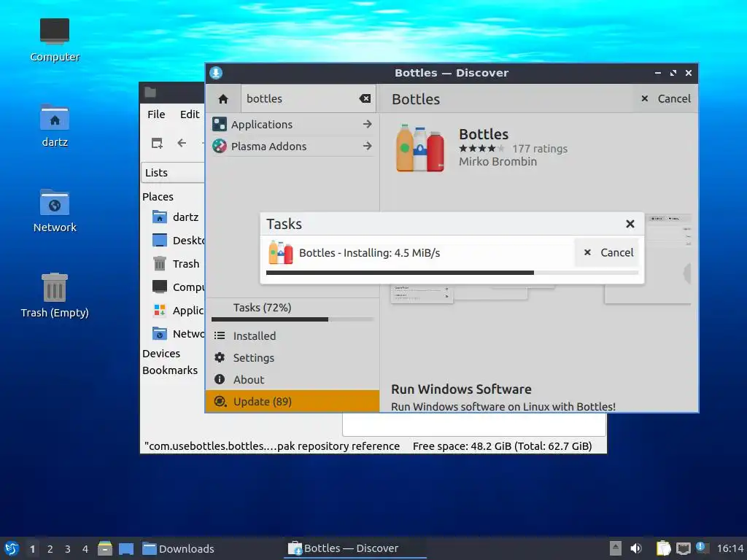
Task: Expand Plasma Addons arrow
Action: point(367,146)
